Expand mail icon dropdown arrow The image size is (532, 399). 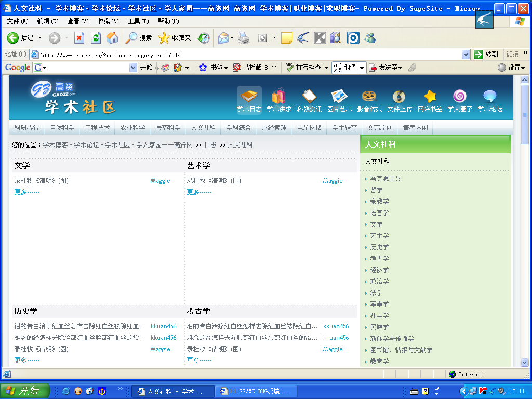pos(232,38)
